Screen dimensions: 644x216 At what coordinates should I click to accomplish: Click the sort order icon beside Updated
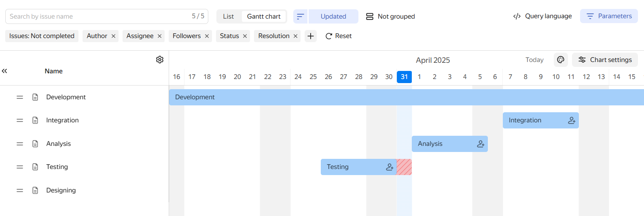click(x=300, y=17)
